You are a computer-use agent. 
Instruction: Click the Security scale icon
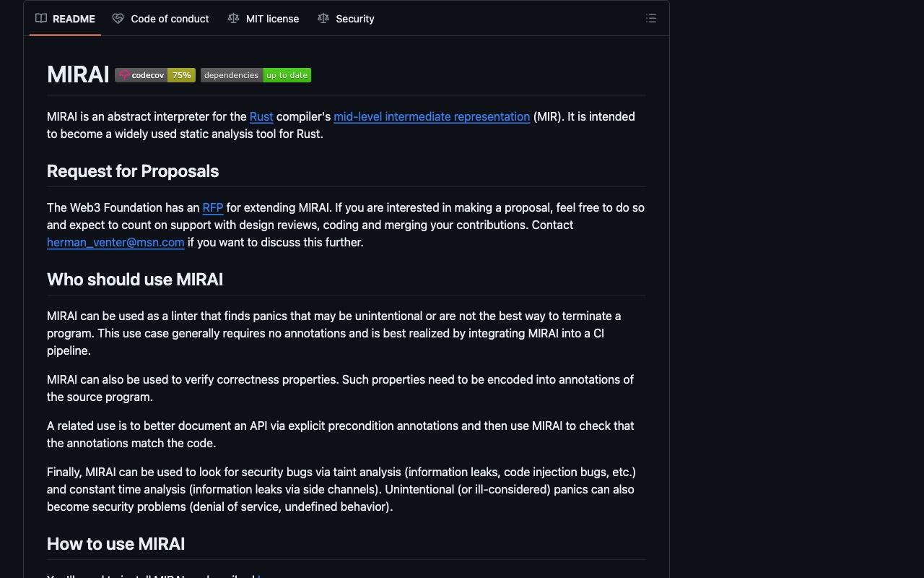pyautogui.click(x=323, y=19)
